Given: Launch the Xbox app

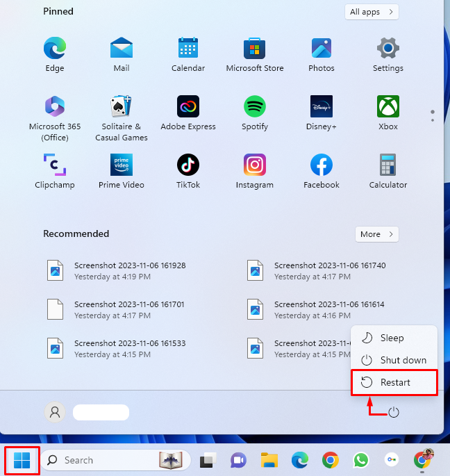Looking at the screenshot, I should click(x=387, y=107).
